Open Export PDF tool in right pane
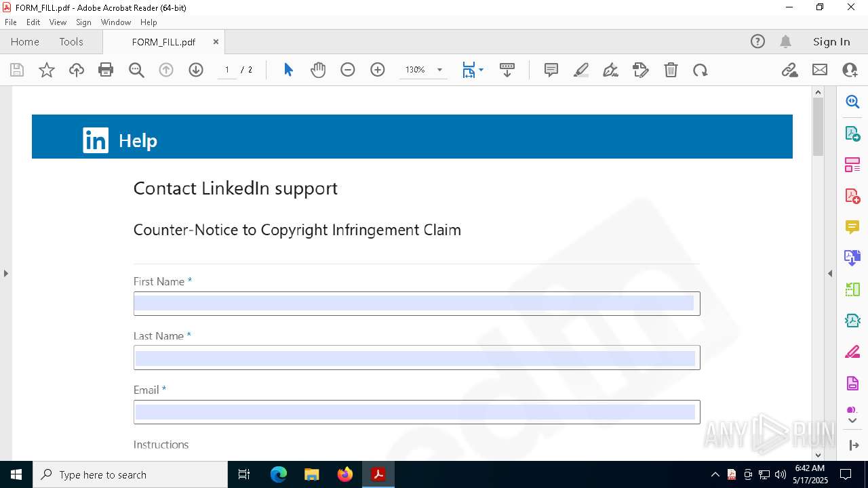868x488 pixels. 852,133
